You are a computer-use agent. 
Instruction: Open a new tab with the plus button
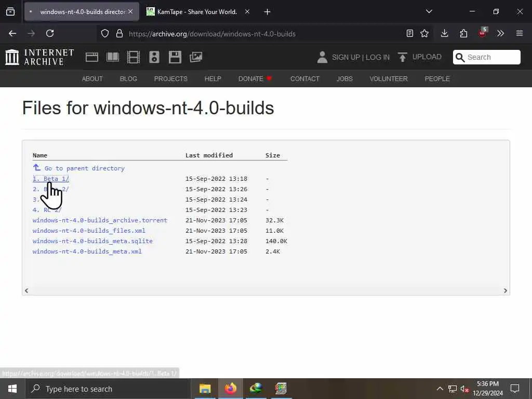point(268,12)
